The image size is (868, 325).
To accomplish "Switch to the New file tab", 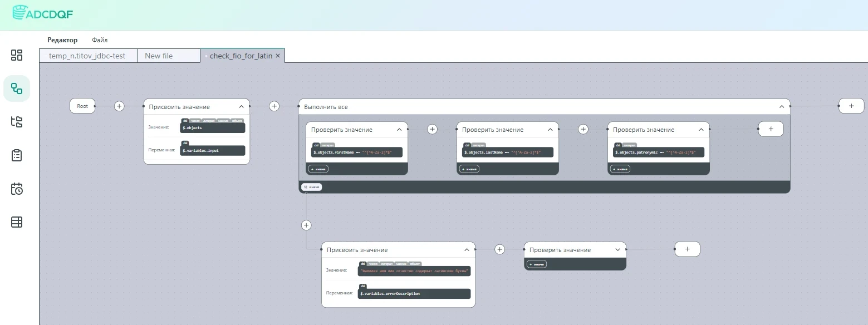I will [x=169, y=56].
